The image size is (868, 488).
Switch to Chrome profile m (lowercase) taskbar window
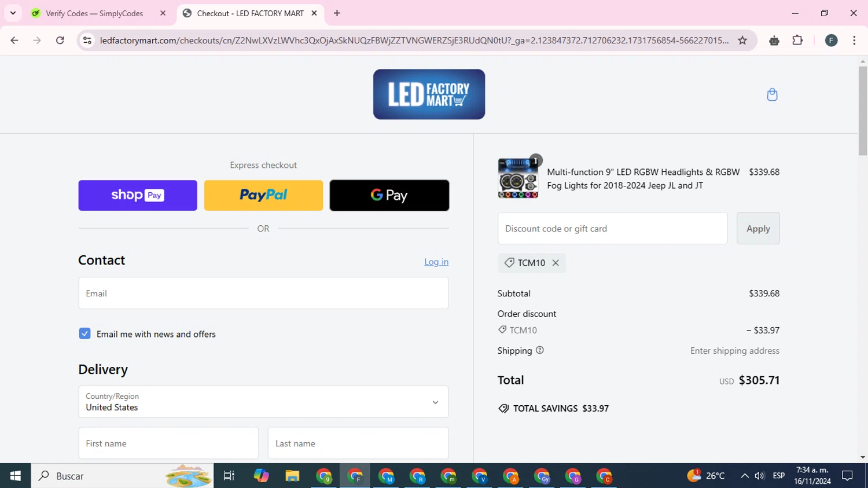pyautogui.click(x=449, y=476)
